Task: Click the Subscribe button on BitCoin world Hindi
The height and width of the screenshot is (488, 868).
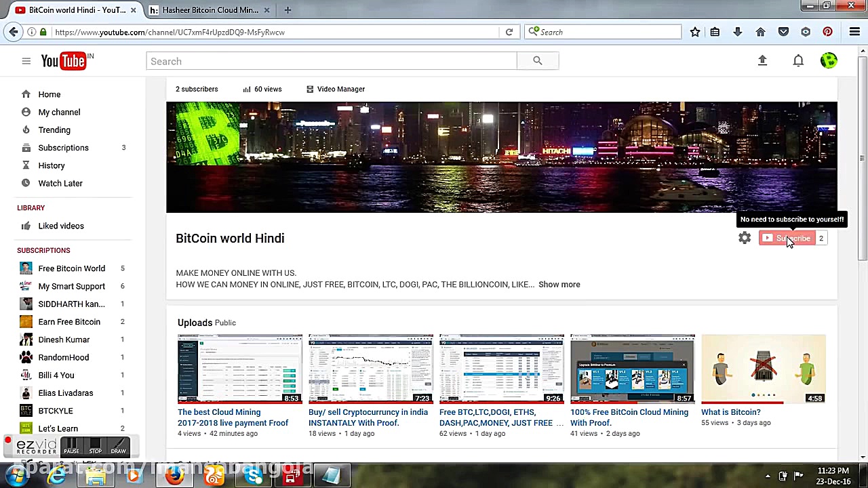Action: [x=789, y=238]
